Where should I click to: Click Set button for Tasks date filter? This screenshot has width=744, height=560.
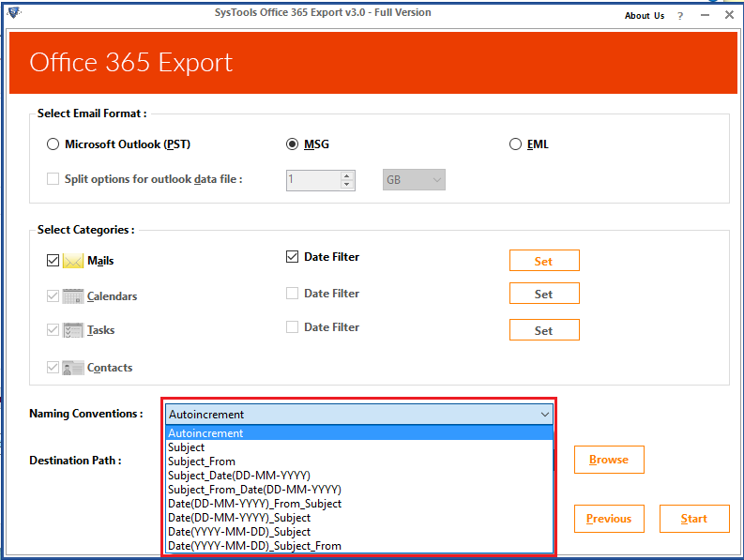pos(544,330)
